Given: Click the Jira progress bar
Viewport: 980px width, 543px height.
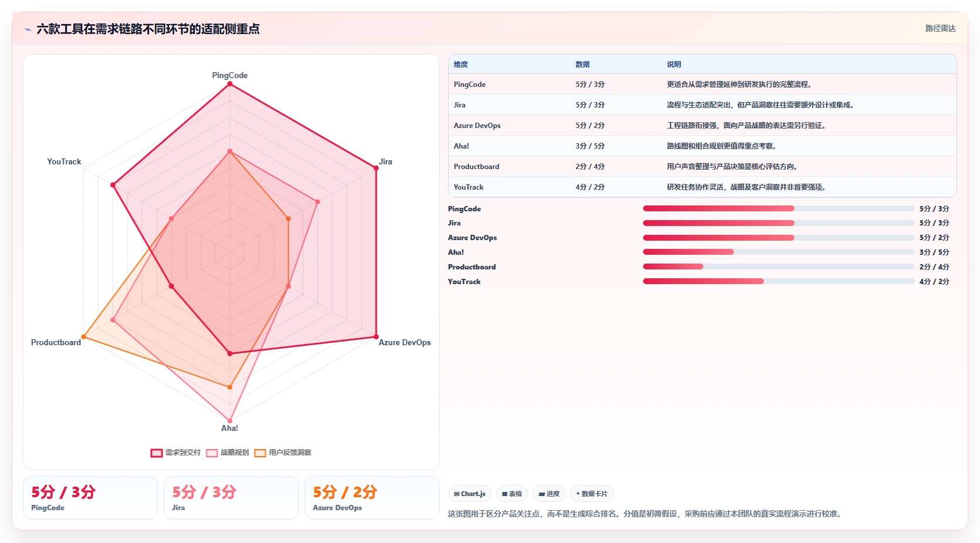Looking at the screenshot, I should pyautogui.click(x=779, y=223).
